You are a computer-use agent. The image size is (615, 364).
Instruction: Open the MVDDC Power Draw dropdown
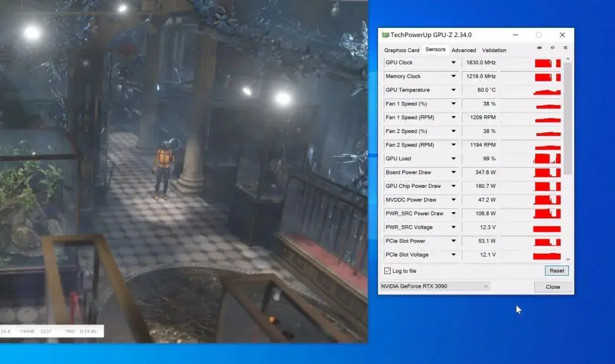coord(453,200)
